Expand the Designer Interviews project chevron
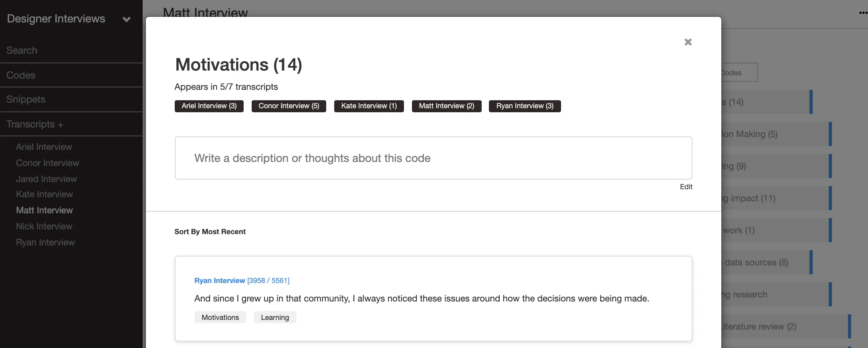 tap(127, 19)
